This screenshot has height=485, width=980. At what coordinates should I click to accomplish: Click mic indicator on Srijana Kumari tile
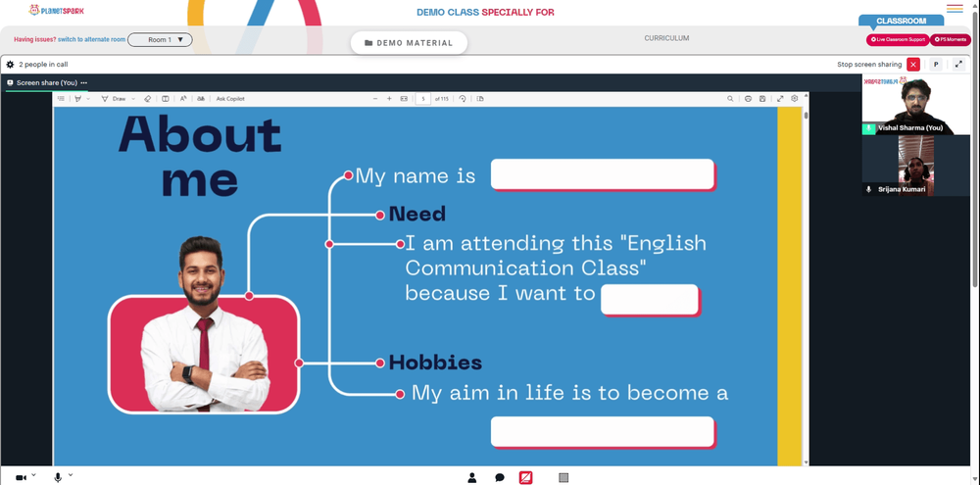868,189
